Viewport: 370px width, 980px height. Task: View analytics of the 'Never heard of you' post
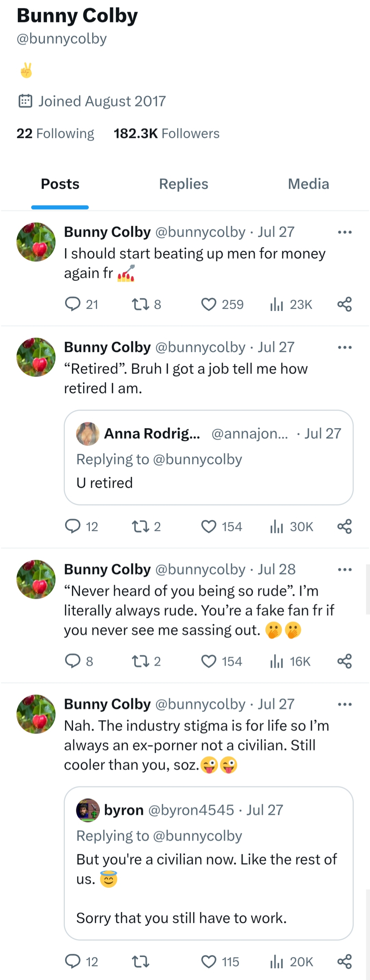pyautogui.click(x=277, y=661)
